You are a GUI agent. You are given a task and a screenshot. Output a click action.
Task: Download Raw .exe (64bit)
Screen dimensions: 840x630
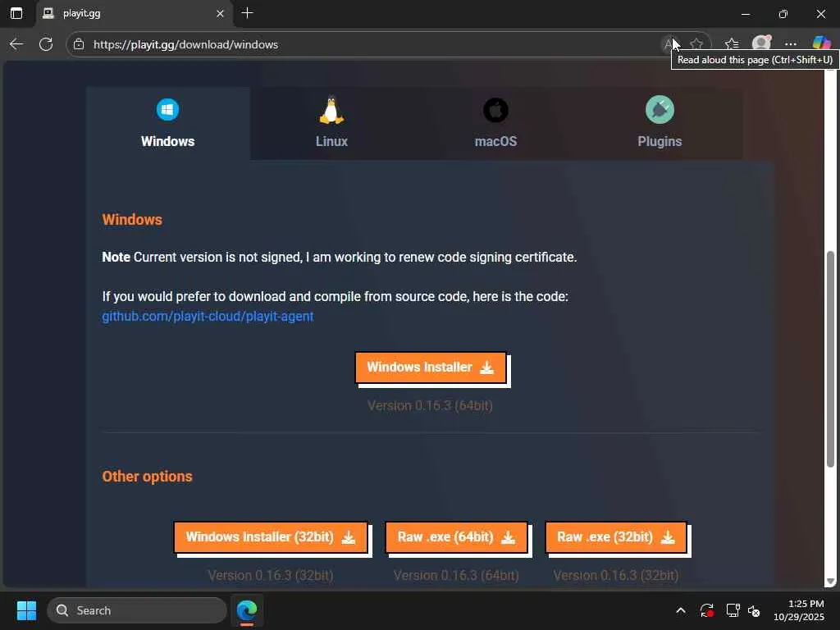(456, 537)
